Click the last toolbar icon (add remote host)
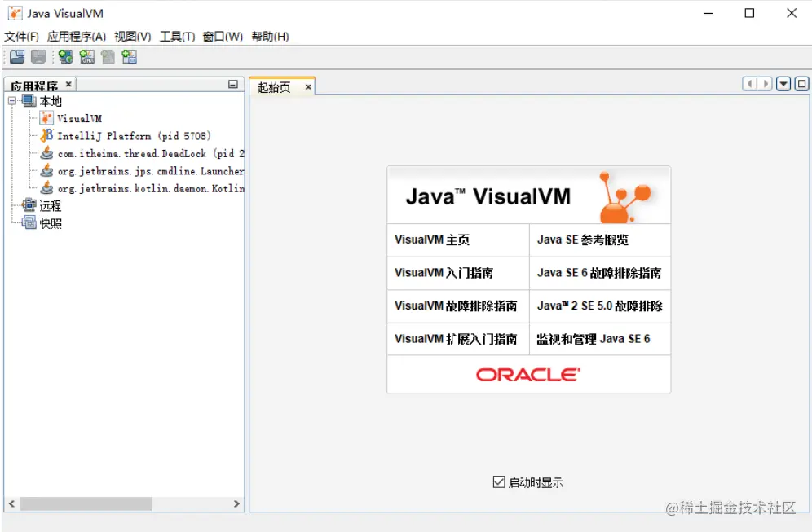Image resolution: width=812 pixels, height=532 pixels. point(129,56)
